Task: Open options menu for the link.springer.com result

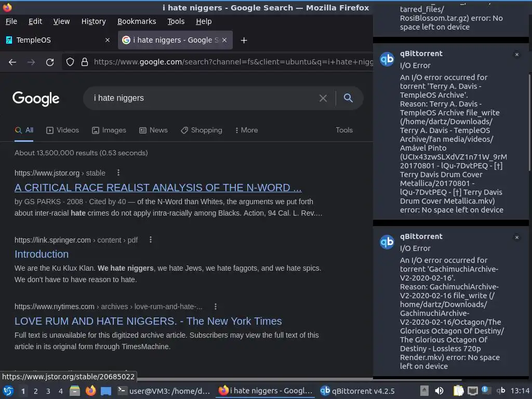Action: tap(151, 240)
